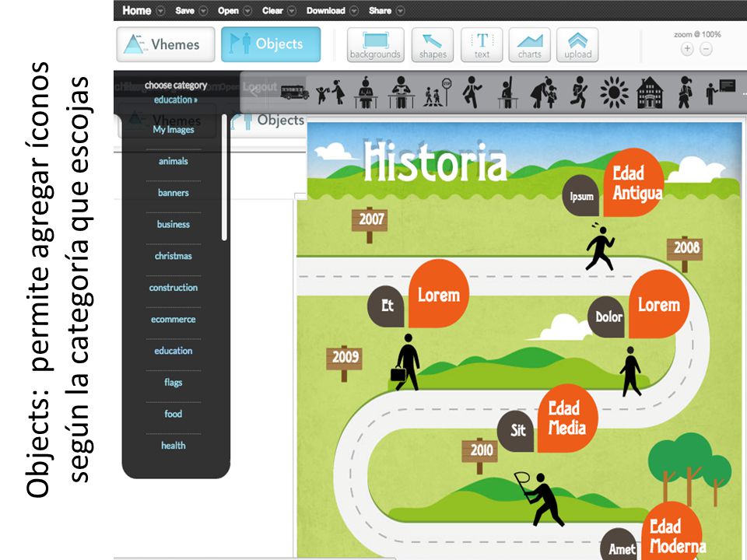
Task: Add the school bus icon
Action: click(x=294, y=92)
